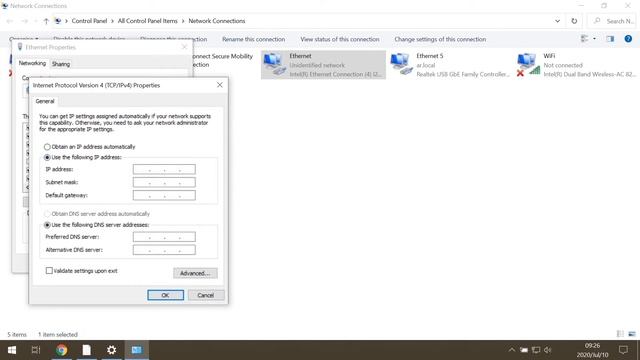The height and width of the screenshot is (360, 640).
Task: Toggle the preview pane icon
Action: [x=610, y=39]
